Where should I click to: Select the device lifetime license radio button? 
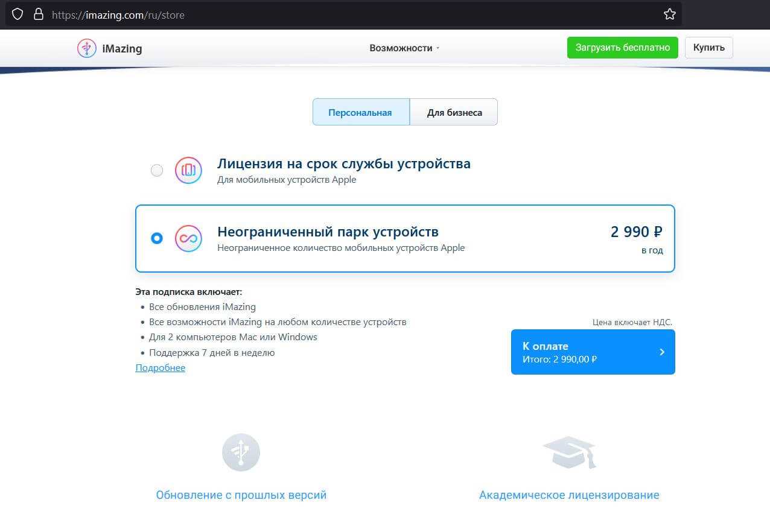click(157, 171)
